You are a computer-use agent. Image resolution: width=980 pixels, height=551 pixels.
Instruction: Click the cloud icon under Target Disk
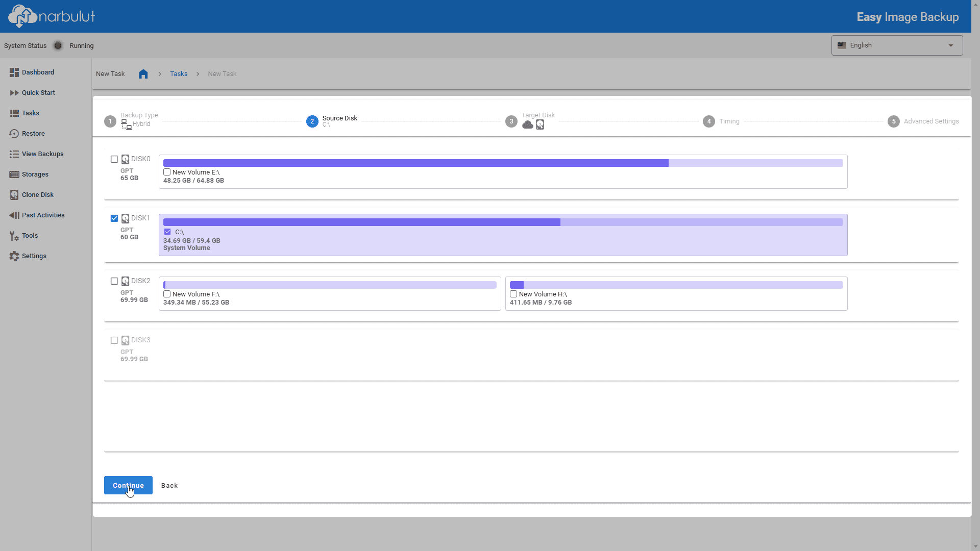(528, 125)
